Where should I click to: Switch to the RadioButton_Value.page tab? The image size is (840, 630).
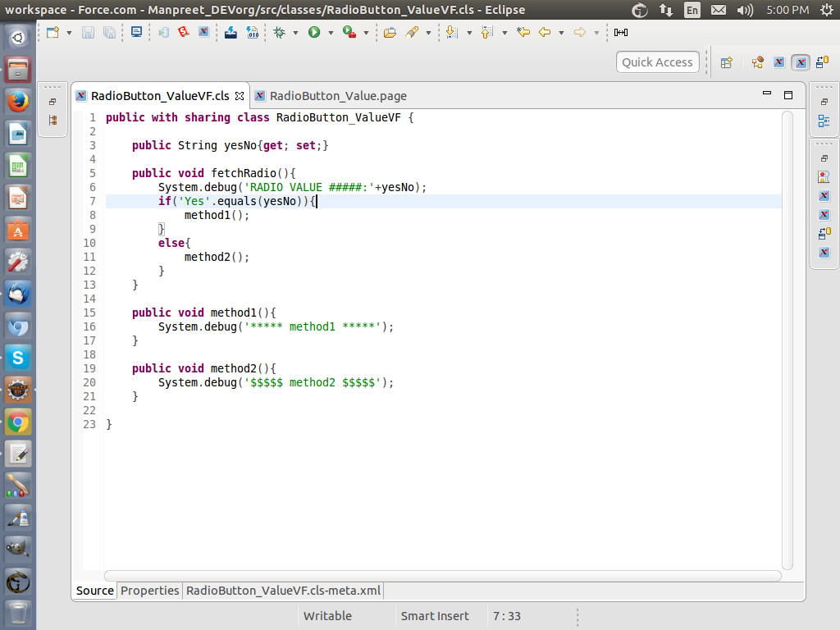coord(337,96)
